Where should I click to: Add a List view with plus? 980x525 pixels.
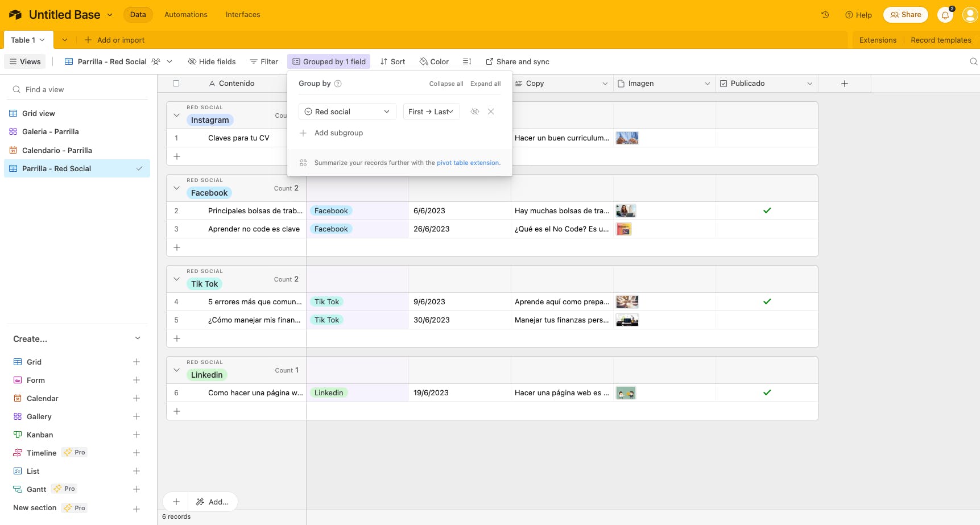[137, 471]
